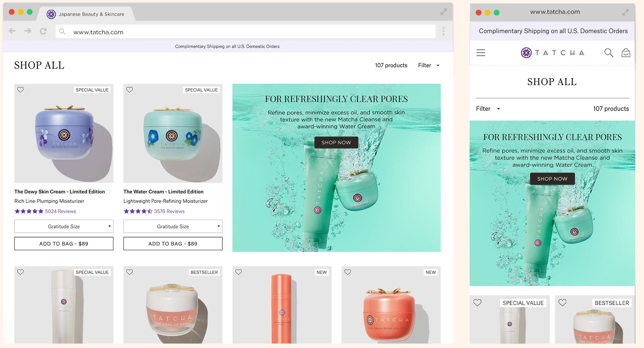Open The Water Cream - Limited Edition title
Screen dimensions: 644x348
(163, 192)
